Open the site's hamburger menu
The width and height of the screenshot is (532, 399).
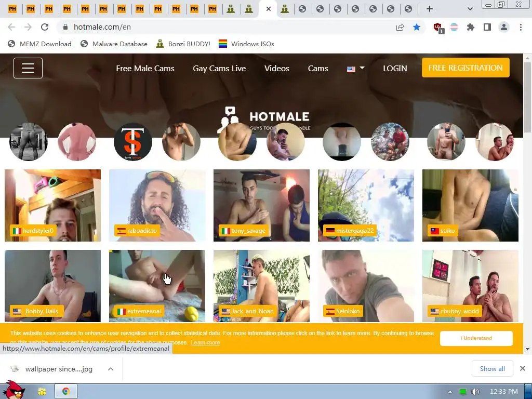28,68
